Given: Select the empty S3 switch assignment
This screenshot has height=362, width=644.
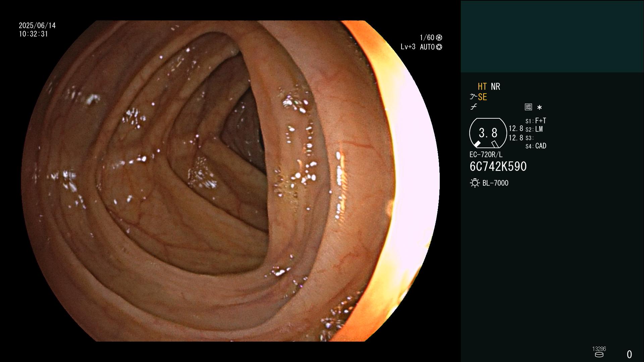Looking at the screenshot, I should 530,138.
